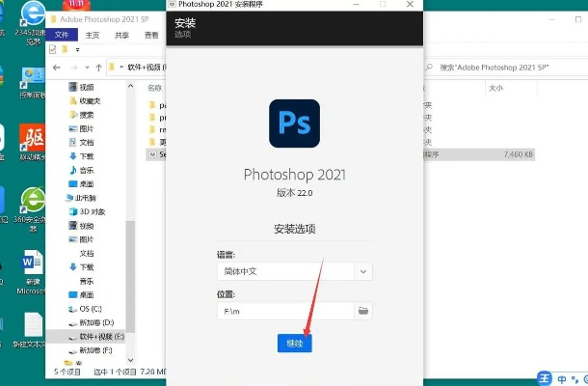Viewport: 588px width, 386px height.
Task: Open the Microsoft Word document desktop icon
Action: (32, 272)
